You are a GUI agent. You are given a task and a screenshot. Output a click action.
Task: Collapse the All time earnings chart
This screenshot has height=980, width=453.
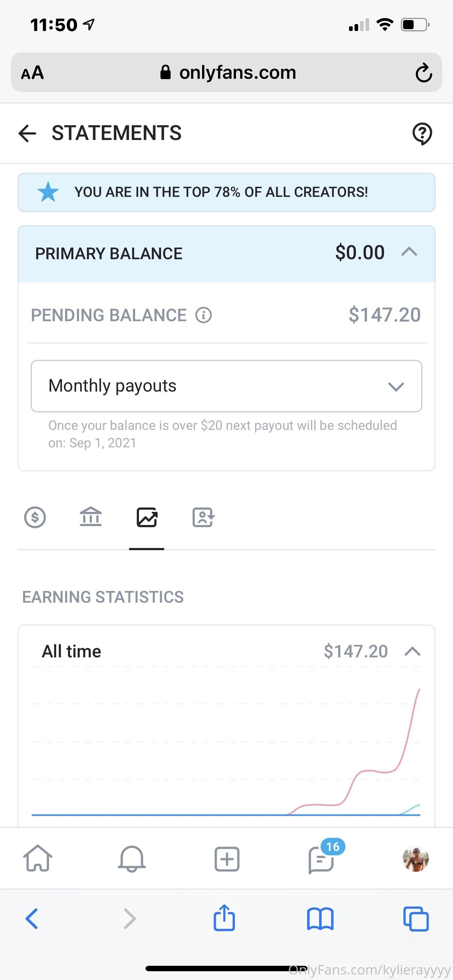pos(412,651)
